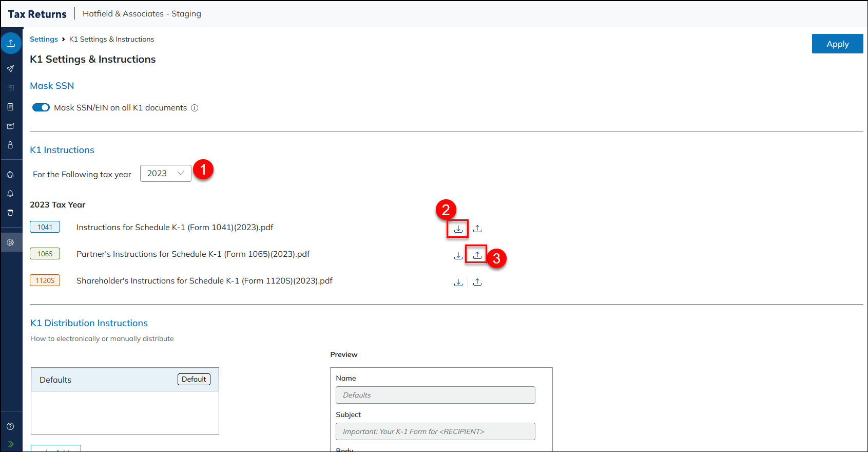Expand the sidebar with double chevron arrows
Viewport: 868px width, 452px height.
[11, 444]
